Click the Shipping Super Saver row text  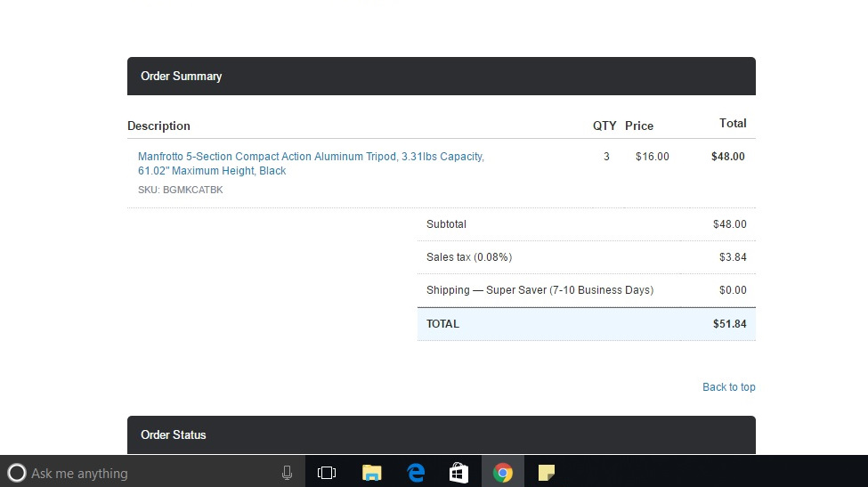[539, 290]
